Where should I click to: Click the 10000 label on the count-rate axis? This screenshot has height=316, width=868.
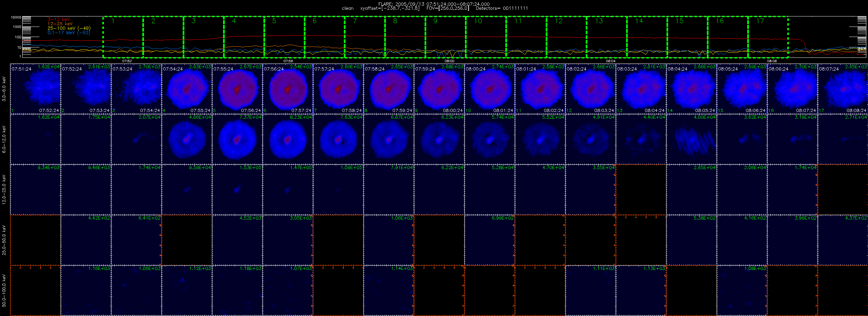coord(16,17)
